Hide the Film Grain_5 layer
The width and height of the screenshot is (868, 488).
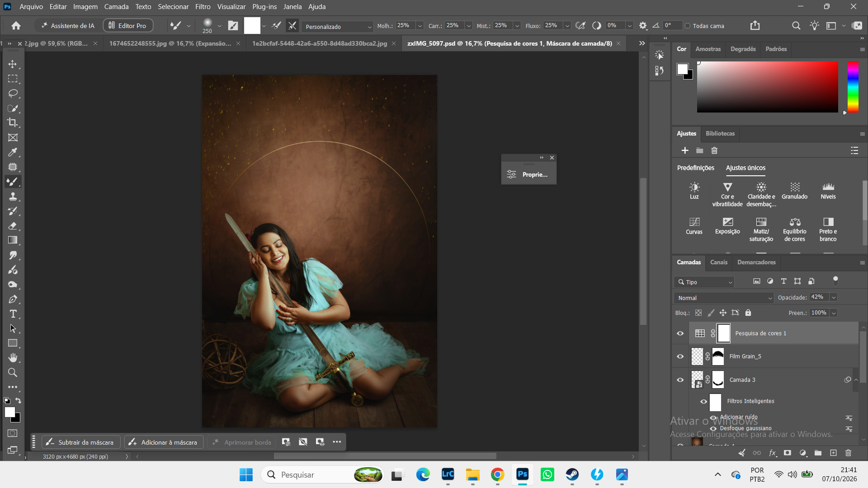pos(680,357)
